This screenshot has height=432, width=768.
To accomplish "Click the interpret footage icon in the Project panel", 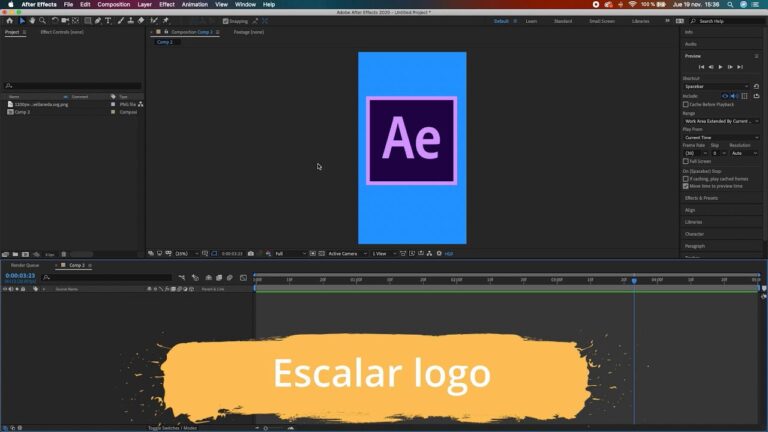I will click(5, 254).
